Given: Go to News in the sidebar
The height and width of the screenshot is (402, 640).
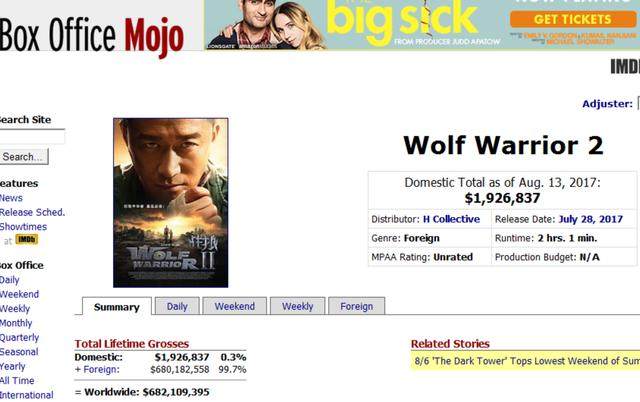Looking at the screenshot, I should coord(11,198).
